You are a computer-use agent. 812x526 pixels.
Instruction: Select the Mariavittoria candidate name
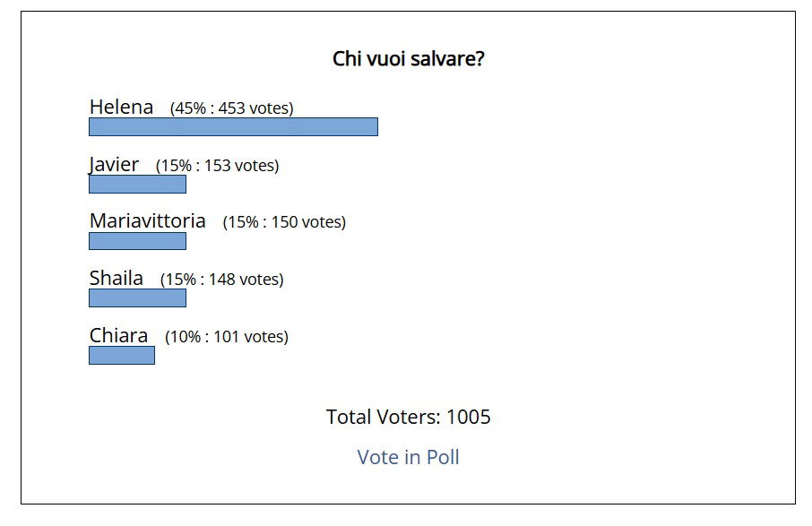coord(148,221)
